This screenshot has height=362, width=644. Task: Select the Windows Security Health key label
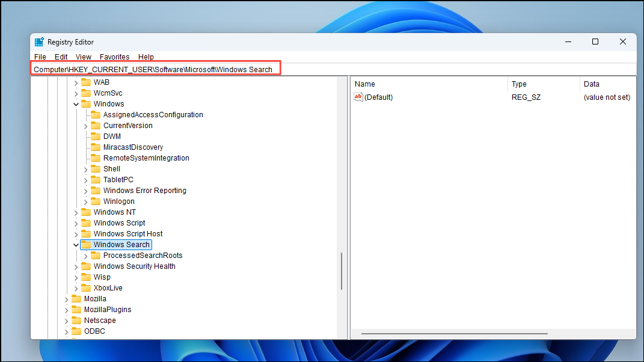coord(134,266)
